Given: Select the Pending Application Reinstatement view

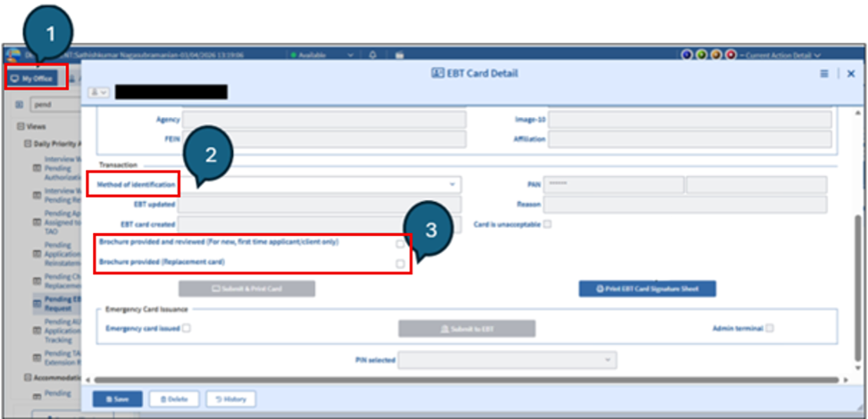Looking at the screenshot, I should 63,256.
